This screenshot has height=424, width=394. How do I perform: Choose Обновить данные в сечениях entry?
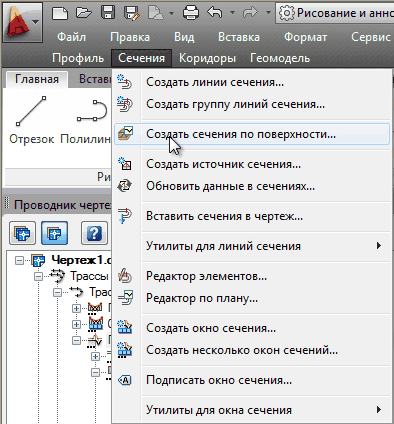click(252, 186)
